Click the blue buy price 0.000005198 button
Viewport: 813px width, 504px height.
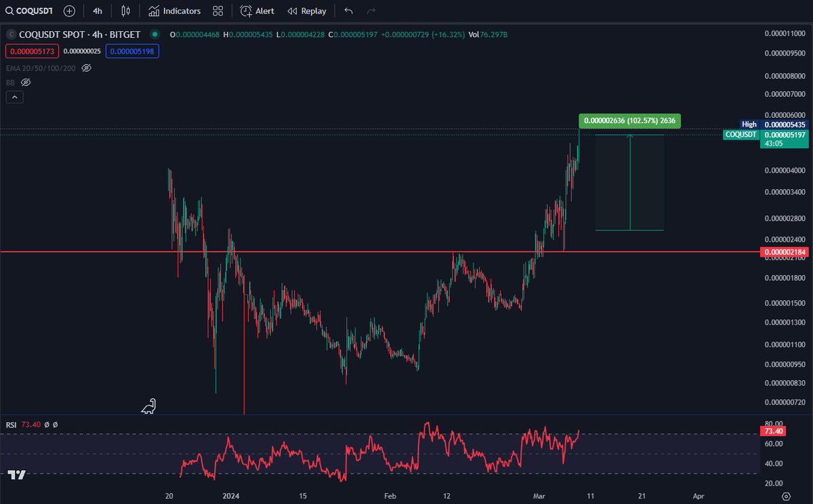[x=133, y=51]
